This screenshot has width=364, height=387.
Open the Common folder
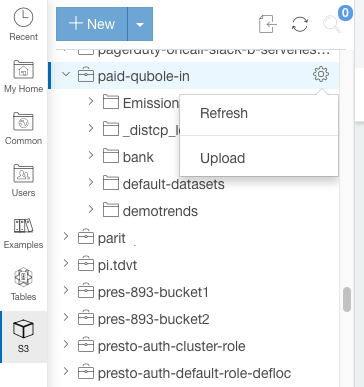coord(23,129)
